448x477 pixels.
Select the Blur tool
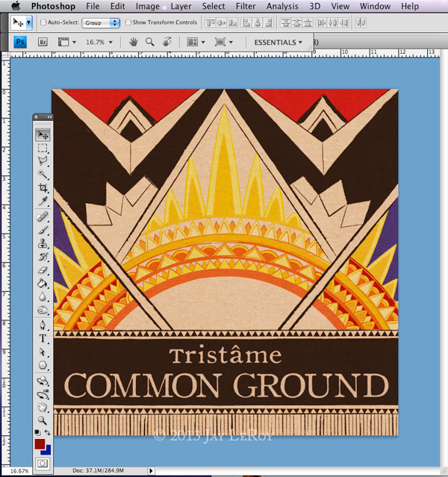point(43,296)
